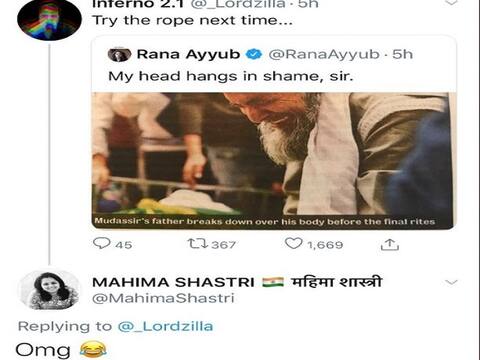Expand options chevron on Mahima Shastri's tweet
Image resolution: width=480 pixels, height=360 pixels.
pos(451,282)
